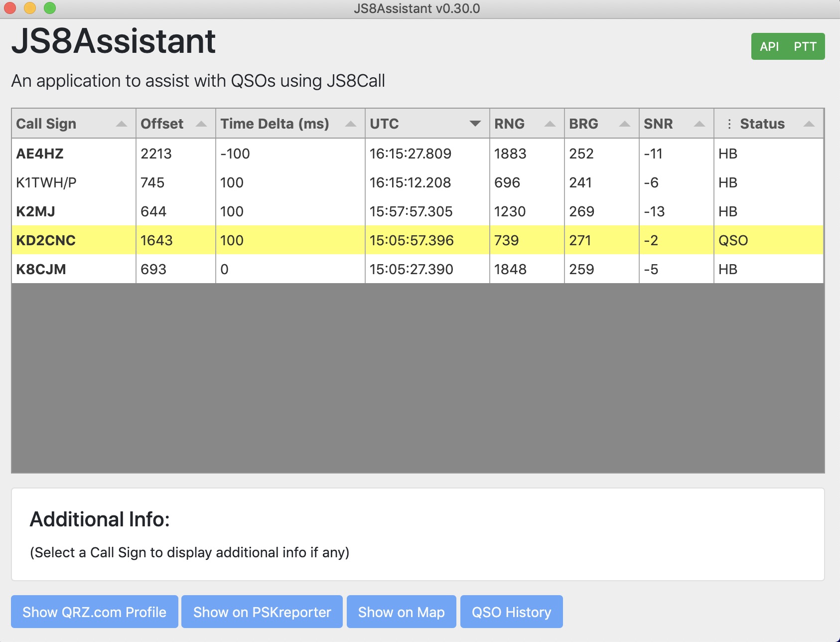Click the API status indicator

(x=769, y=47)
